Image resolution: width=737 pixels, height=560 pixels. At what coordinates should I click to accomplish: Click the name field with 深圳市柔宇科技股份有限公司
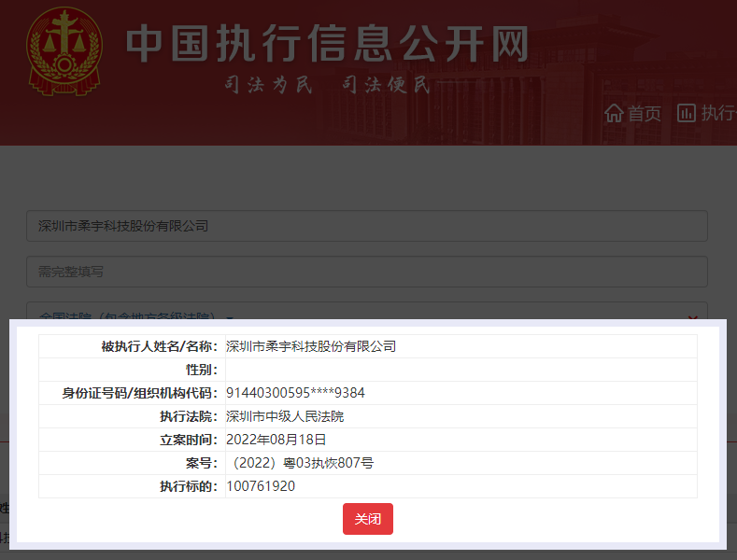(366, 226)
